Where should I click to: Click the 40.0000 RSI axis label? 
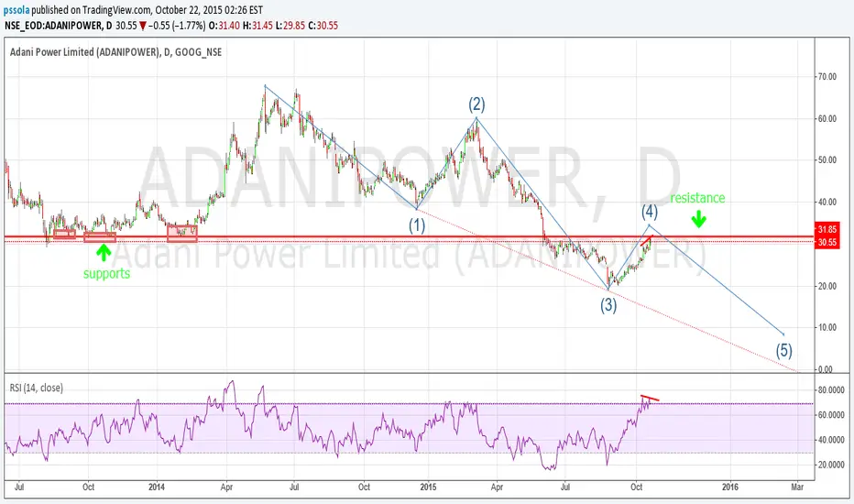830,440
